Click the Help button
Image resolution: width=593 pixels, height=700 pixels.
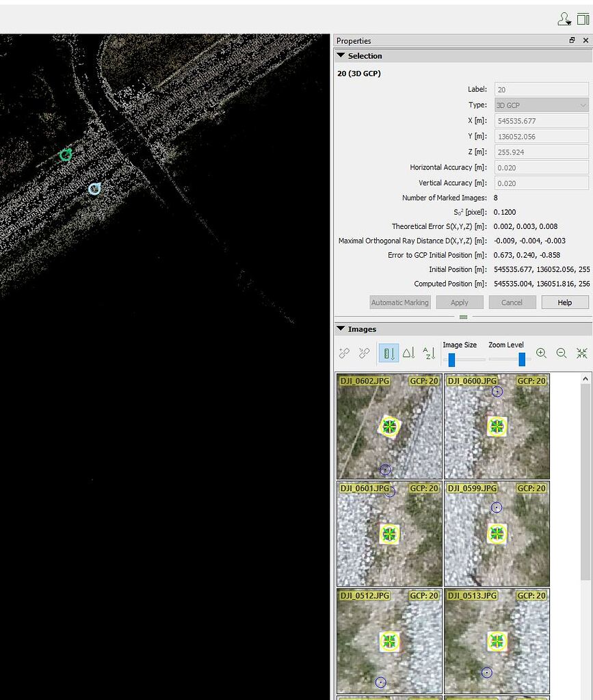564,302
